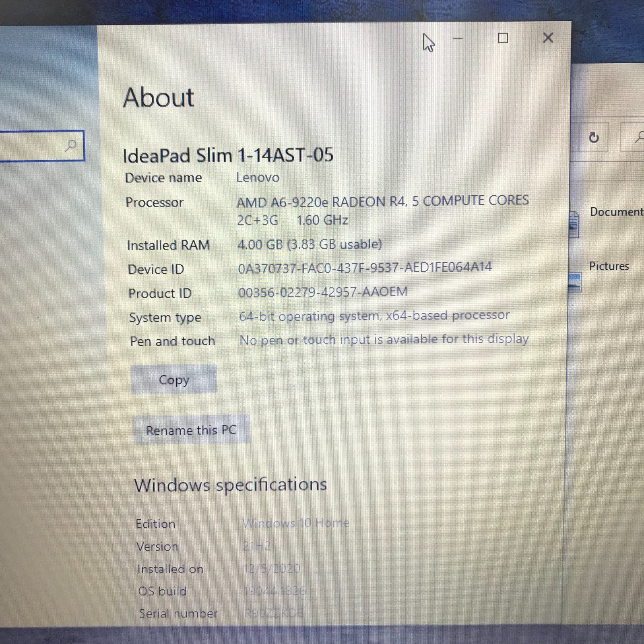Focus the Settings search input box
This screenshot has width=644, height=644.
[x=41, y=145]
